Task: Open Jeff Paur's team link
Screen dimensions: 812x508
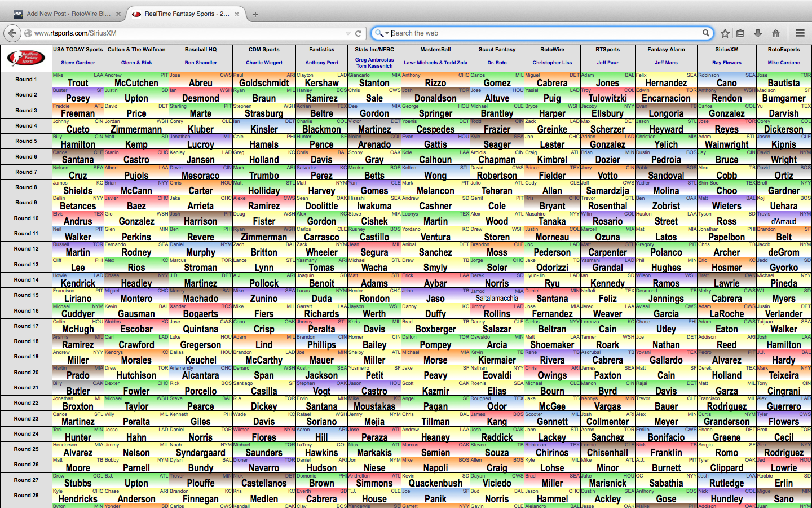Action: pos(607,63)
